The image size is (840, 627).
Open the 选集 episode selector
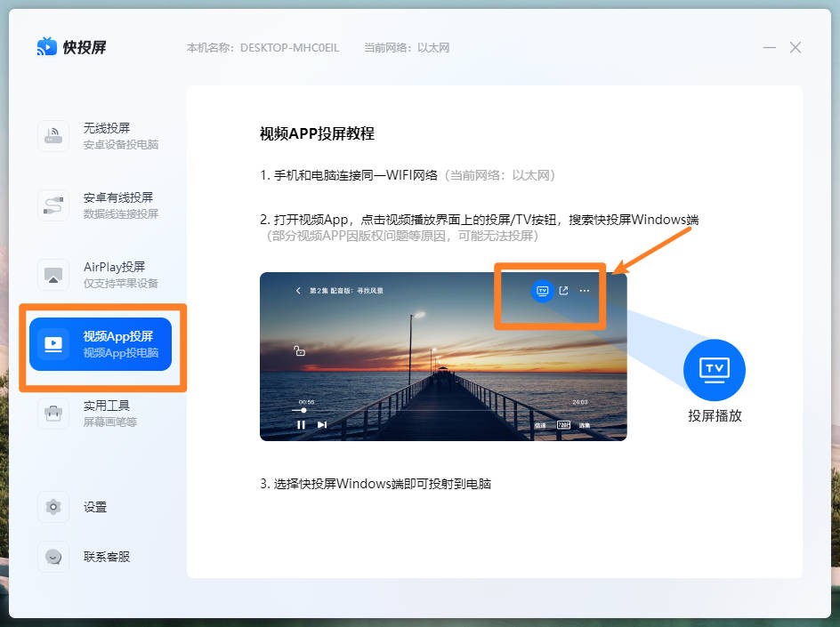(x=586, y=425)
